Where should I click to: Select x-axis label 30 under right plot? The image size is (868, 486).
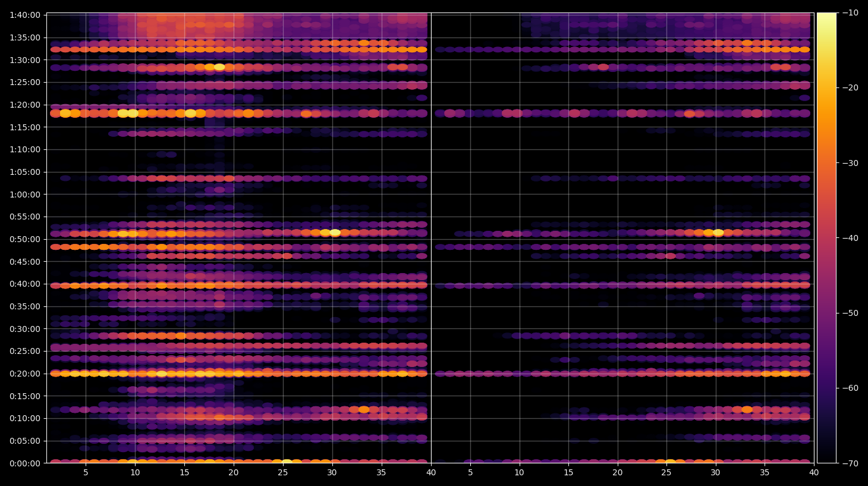click(716, 473)
